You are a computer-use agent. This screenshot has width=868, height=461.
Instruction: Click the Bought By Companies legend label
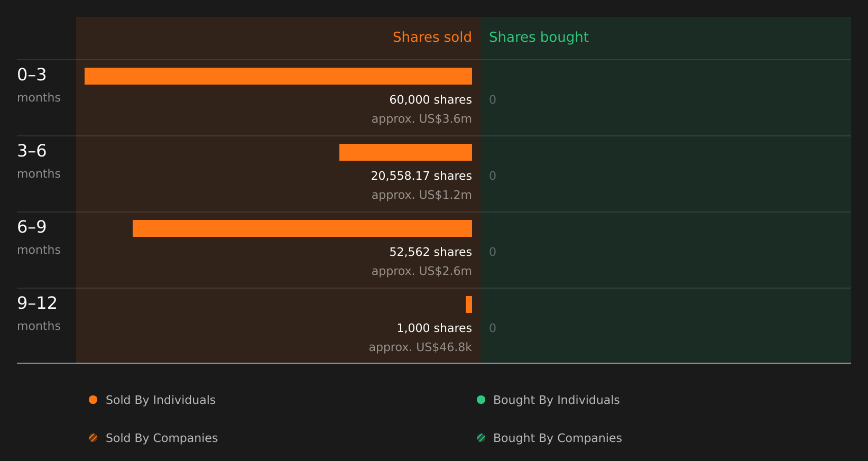pyautogui.click(x=557, y=438)
